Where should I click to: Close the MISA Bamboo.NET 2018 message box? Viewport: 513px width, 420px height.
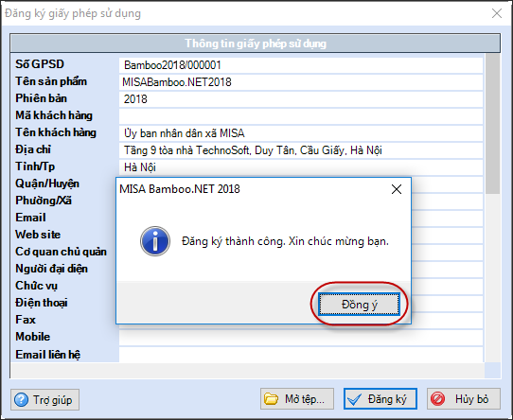[397, 189]
